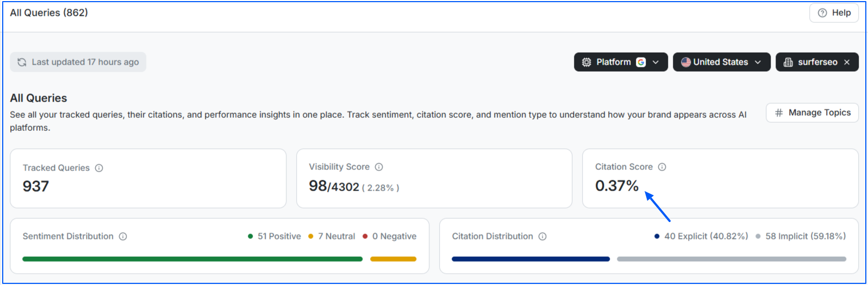Click the 0 Negative legend label
The width and height of the screenshot is (868, 285).
click(x=395, y=236)
